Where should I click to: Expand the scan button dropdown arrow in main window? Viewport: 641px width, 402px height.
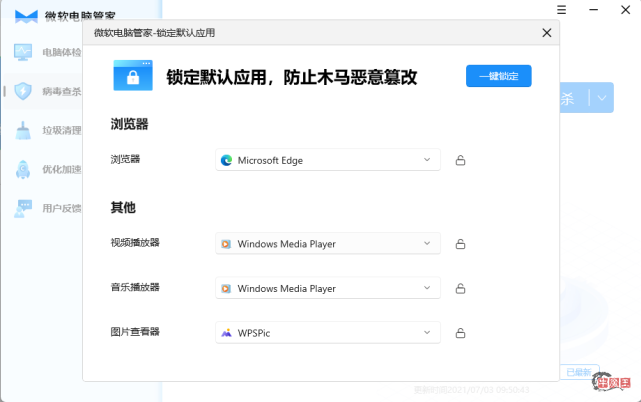pyautogui.click(x=602, y=98)
